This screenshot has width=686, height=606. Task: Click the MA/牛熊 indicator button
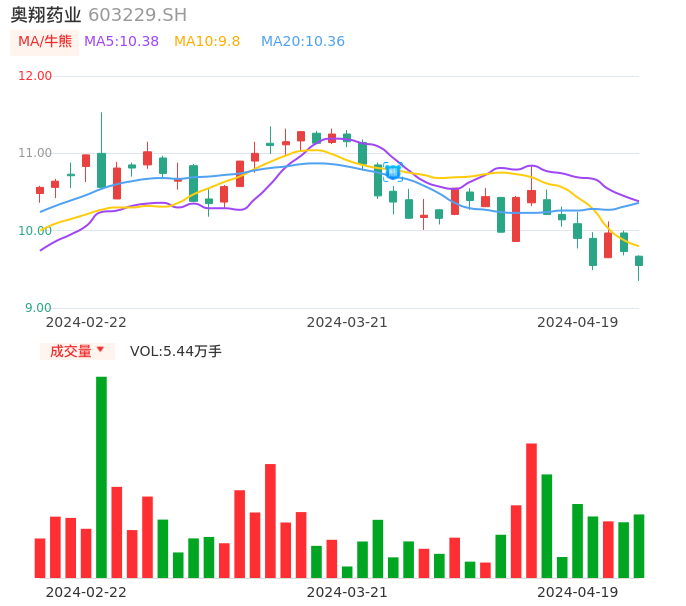(x=44, y=42)
